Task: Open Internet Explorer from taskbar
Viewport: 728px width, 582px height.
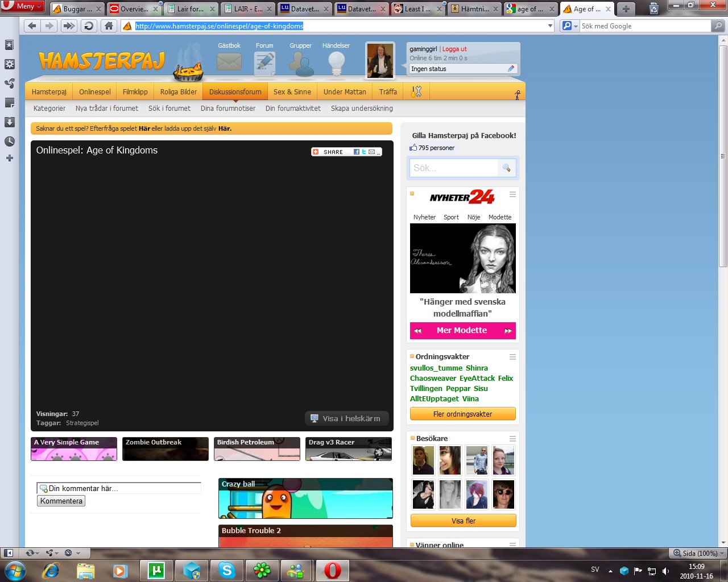Action: (x=51, y=570)
